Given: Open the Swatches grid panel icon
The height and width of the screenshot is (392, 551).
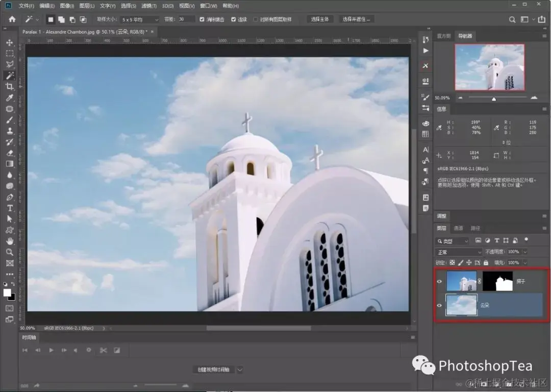Looking at the screenshot, I should click(425, 134).
